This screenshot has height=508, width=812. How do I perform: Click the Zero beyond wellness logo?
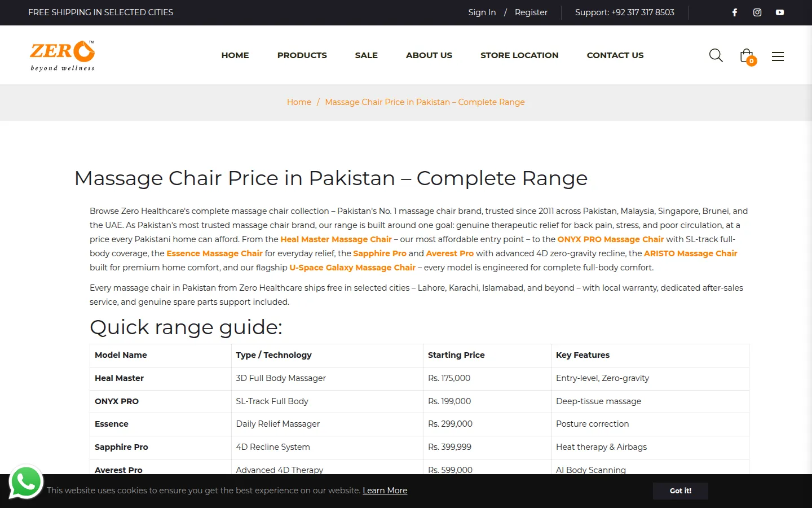pos(63,56)
